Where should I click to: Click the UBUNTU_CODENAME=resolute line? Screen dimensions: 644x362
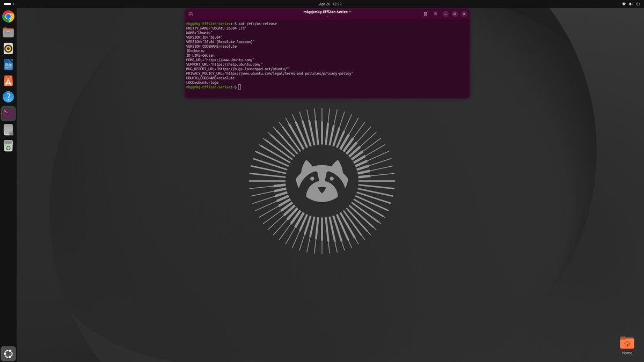pyautogui.click(x=210, y=78)
